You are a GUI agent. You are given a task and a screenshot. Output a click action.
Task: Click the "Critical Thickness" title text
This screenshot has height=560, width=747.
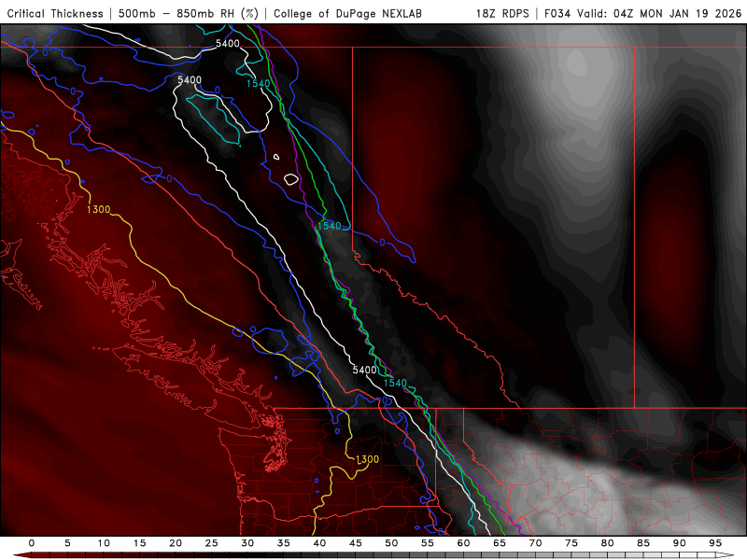pyautogui.click(x=55, y=14)
